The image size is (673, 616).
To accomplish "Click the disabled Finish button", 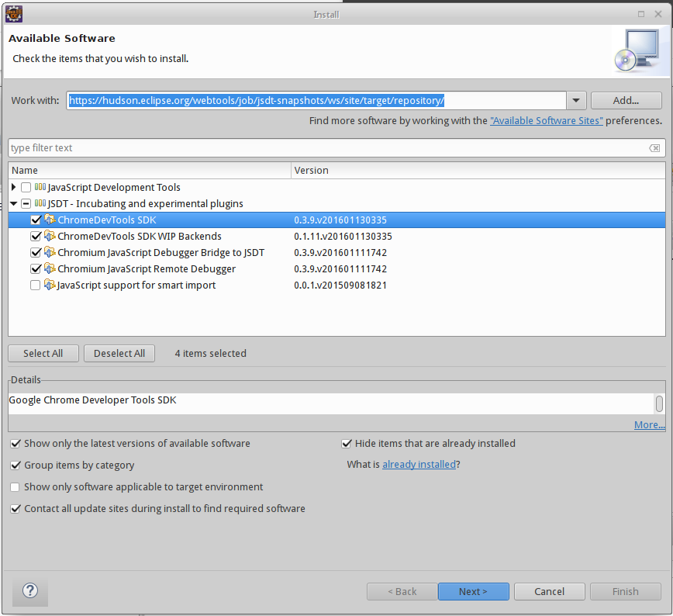I will (626, 591).
